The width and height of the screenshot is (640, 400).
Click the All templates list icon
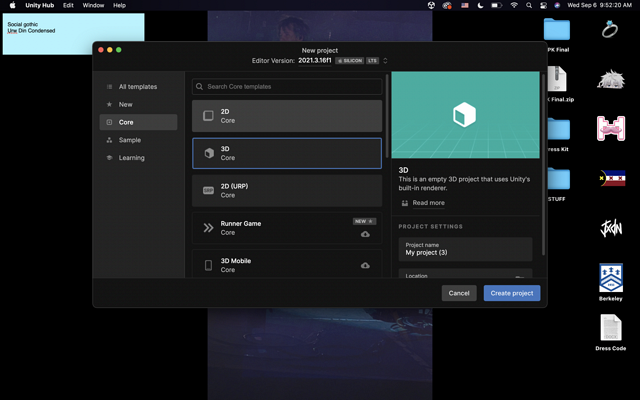point(109,87)
